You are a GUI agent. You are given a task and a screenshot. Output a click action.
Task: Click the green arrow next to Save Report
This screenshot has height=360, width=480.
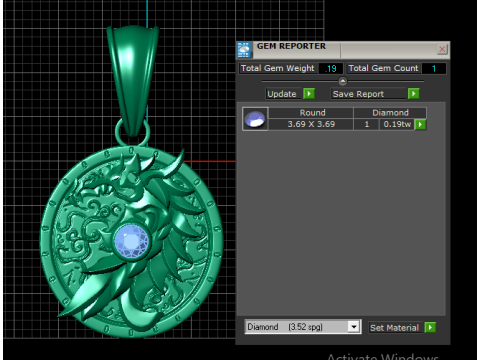(x=414, y=94)
